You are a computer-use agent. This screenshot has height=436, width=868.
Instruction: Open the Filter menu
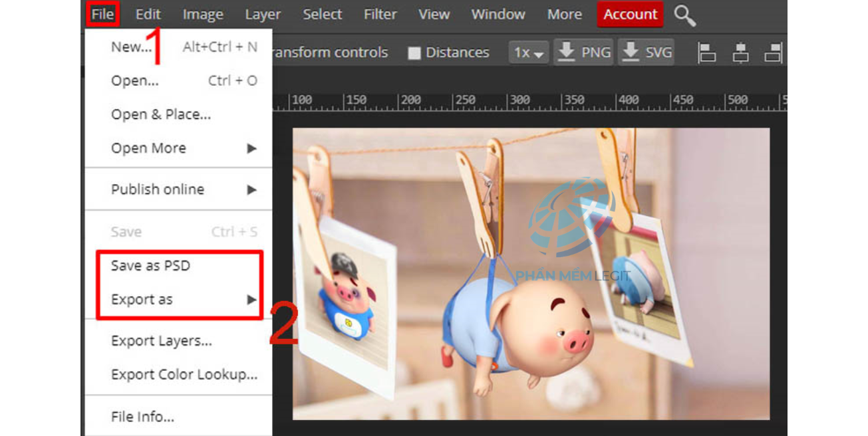tap(380, 14)
